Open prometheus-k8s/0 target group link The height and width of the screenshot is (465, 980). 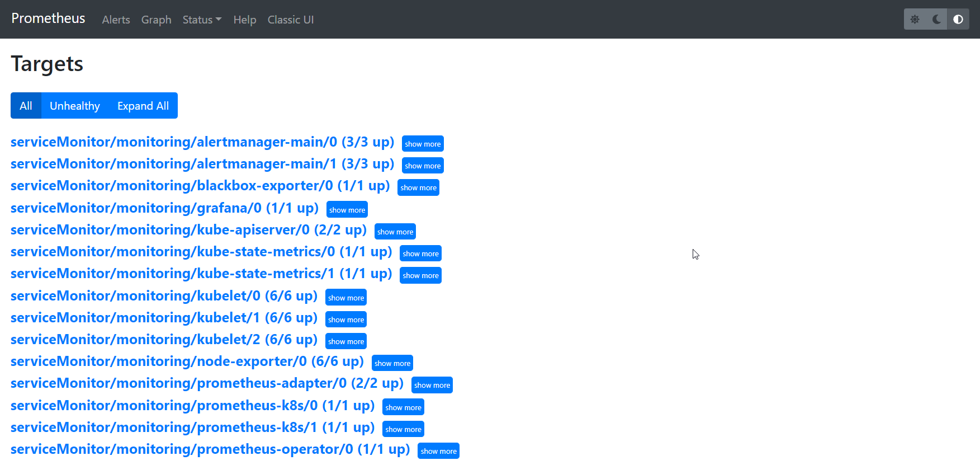click(x=193, y=406)
